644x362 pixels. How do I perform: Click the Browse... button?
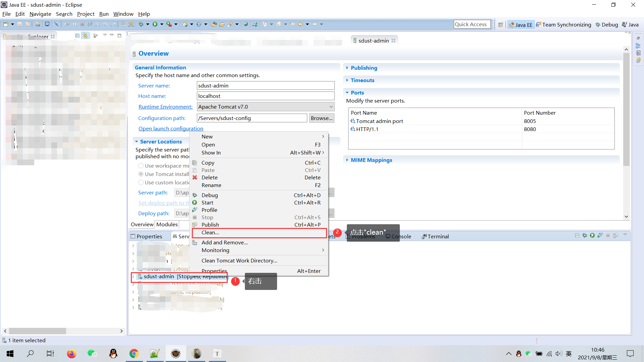click(x=321, y=118)
